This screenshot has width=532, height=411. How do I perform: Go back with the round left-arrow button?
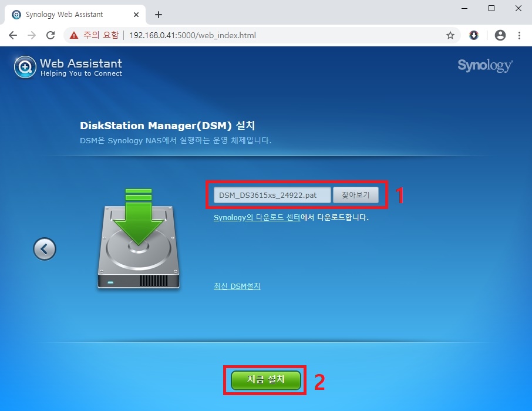tap(45, 249)
